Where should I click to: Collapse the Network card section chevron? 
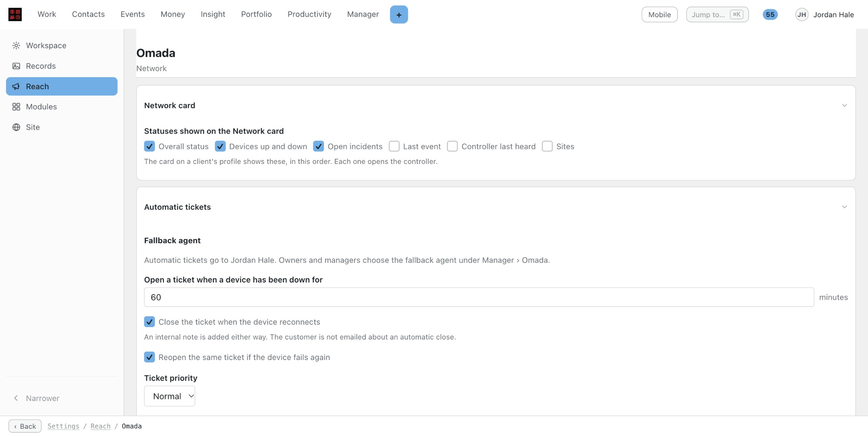(844, 105)
